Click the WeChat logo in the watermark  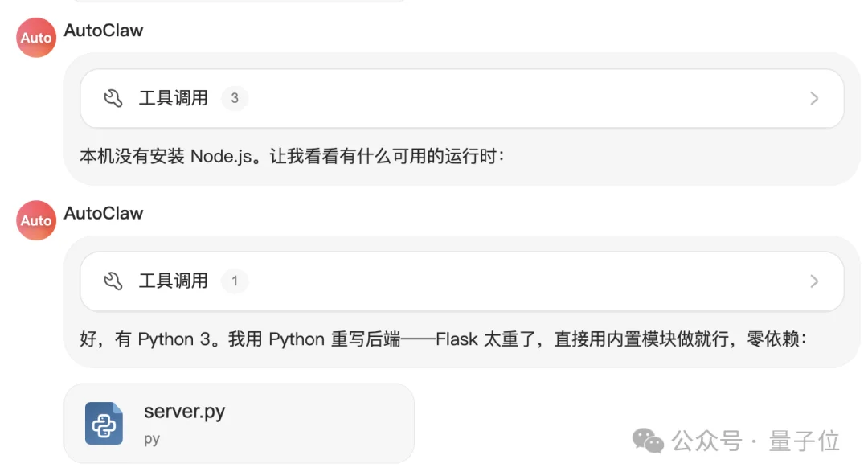tap(648, 440)
